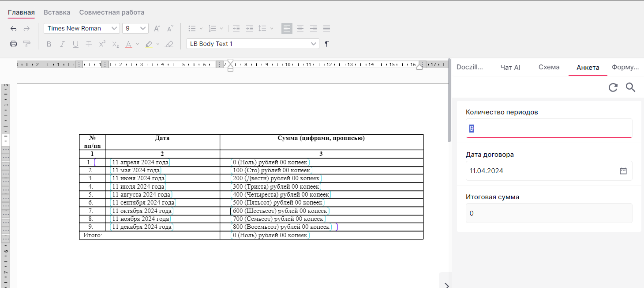Apply yellow highlight color
Viewport: 644px width, 288px height.
pos(149,44)
